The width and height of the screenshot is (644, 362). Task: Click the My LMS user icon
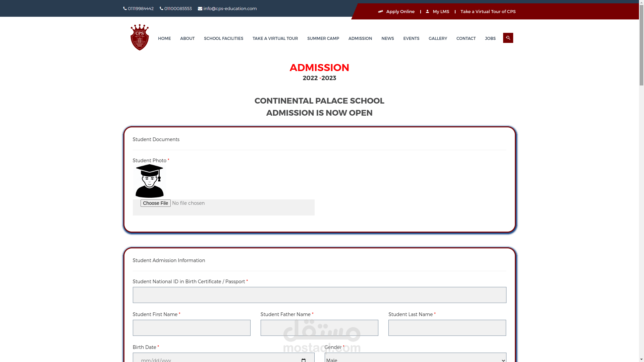tap(427, 11)
